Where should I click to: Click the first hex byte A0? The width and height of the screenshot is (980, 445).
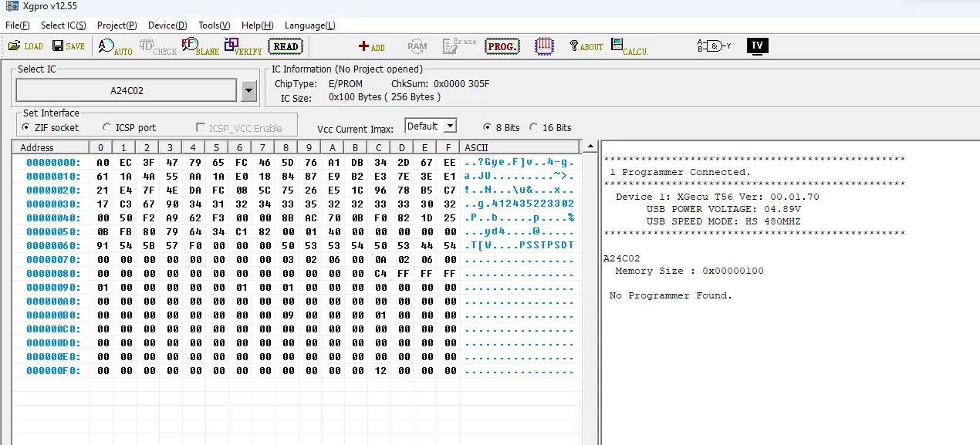point(103,163)
